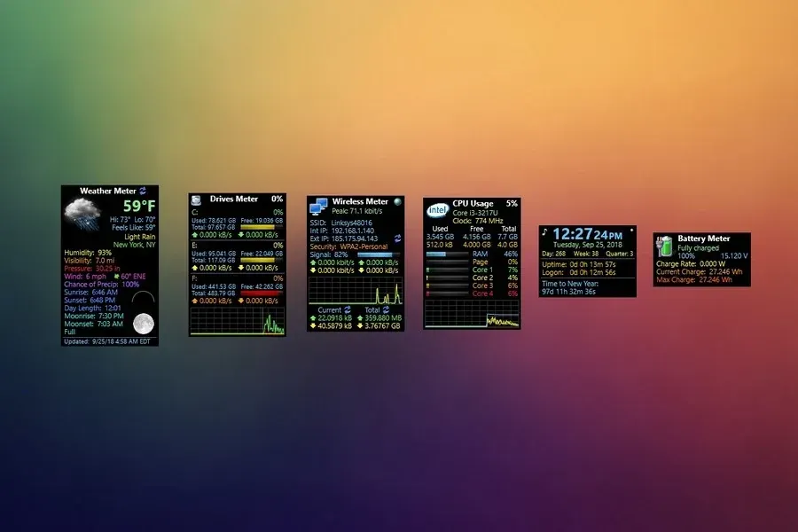This screenshot has width=798, height=532.
Task: Click the red F: drive usage bar
Action: pyautogui.click(x=261, y=293)
